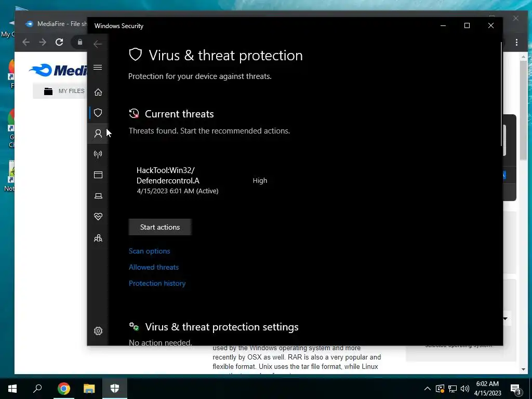Click the MediaFire logo
532x399 pixels.
pyautogui.click(x=58, y=70)
